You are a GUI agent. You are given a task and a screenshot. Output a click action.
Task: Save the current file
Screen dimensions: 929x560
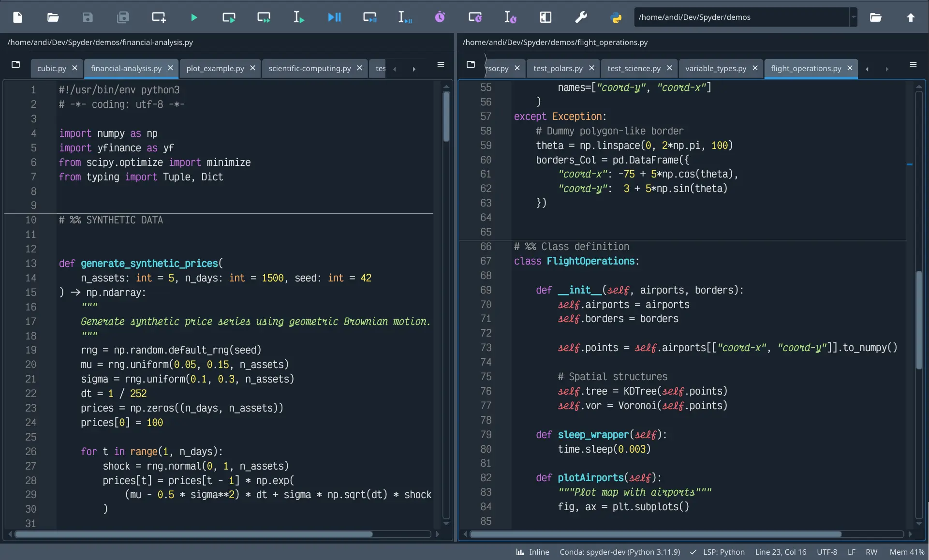(88, 17)
